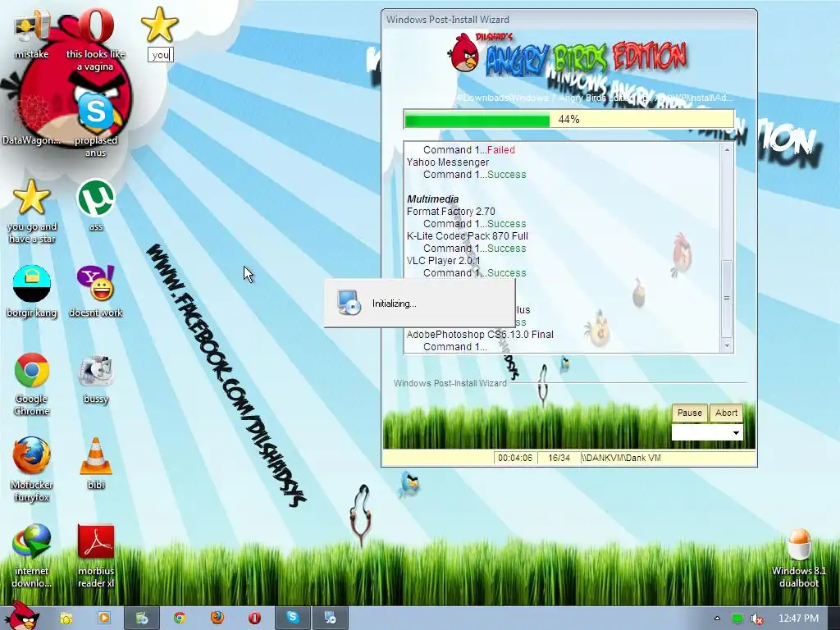Select the 'VLC Player 2.0.1' log entry
840x630 pixels.
pyautogui.click(x=443, y=261)
